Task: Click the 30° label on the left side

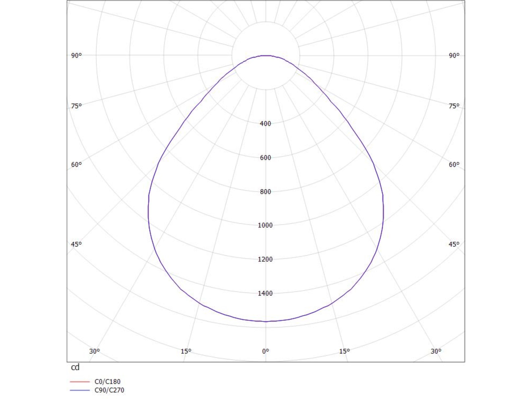Action: [95, 351]
